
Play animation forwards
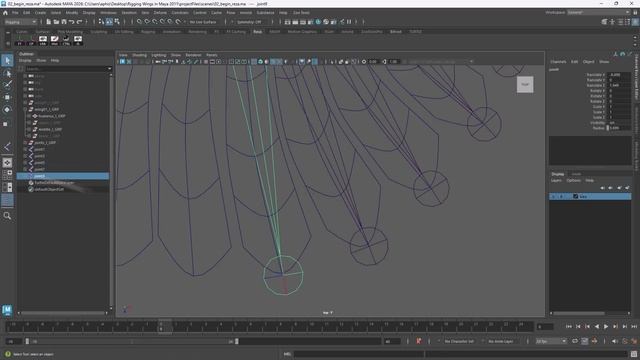click(606, 327)
